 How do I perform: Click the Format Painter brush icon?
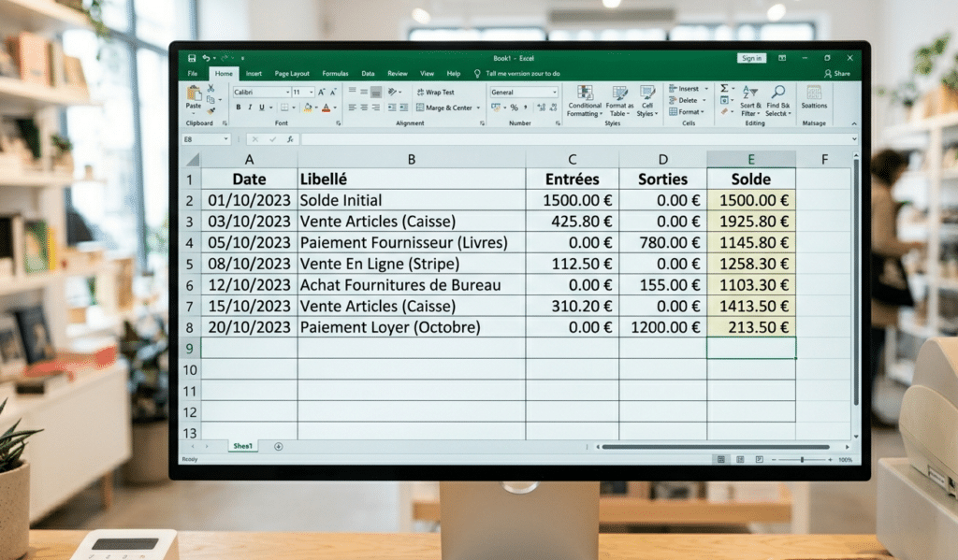[x=211, y=110]
